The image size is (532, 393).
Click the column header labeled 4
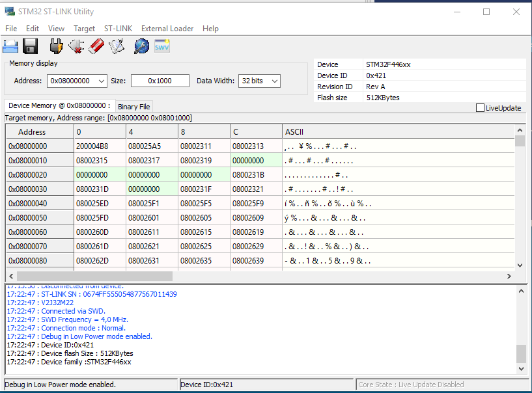click(152, 131)
